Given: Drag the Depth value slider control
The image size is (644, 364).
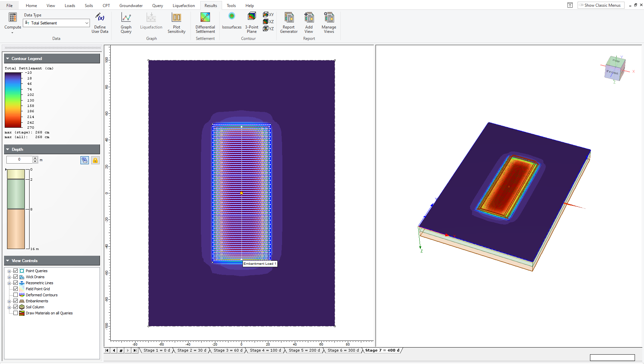Looking at the screenshot, I should pos(6,169).
